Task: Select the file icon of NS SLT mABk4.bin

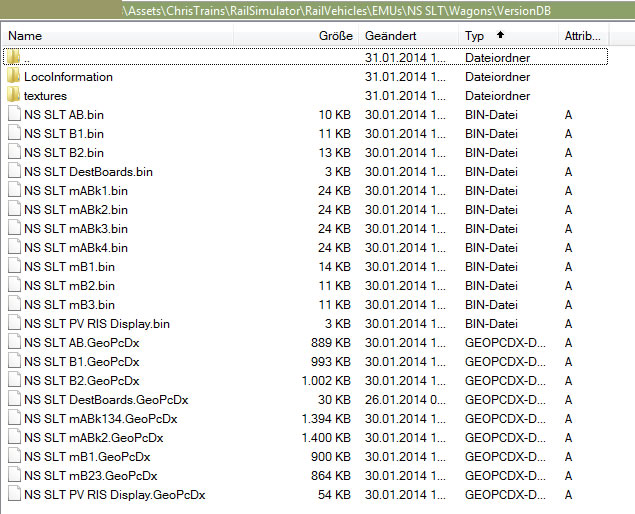Action: point(14,247)
